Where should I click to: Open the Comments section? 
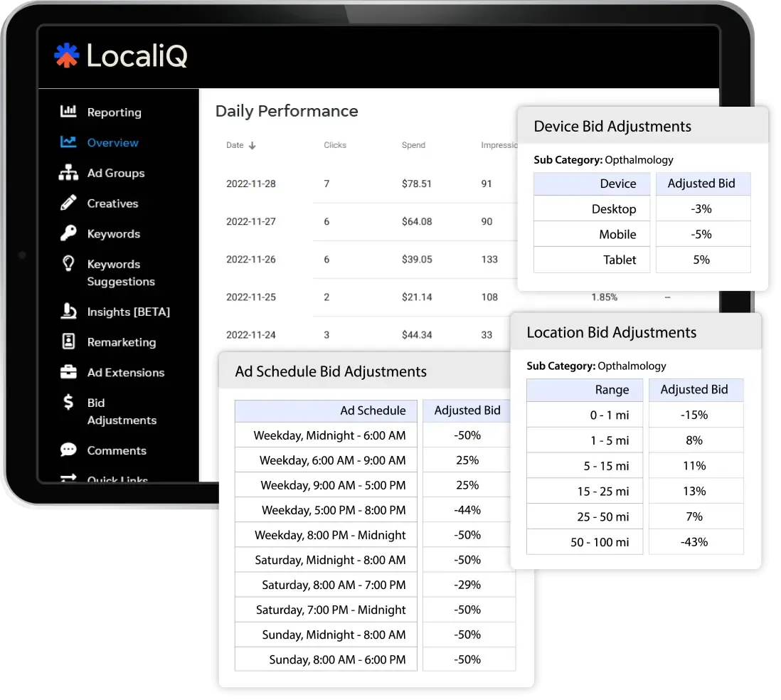(x=117, y=450)
